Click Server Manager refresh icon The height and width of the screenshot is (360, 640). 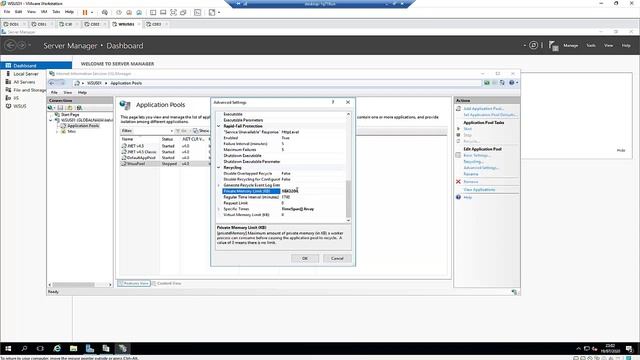click(533, 45)
